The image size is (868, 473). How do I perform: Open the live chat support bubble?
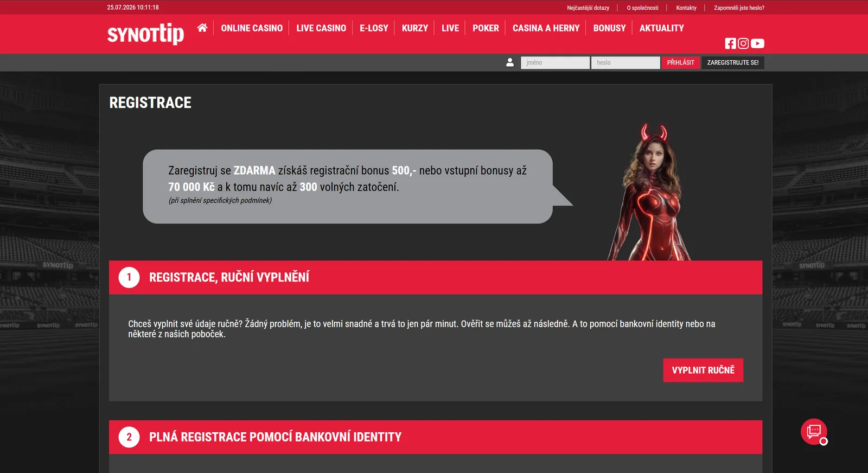click(814, 432)
